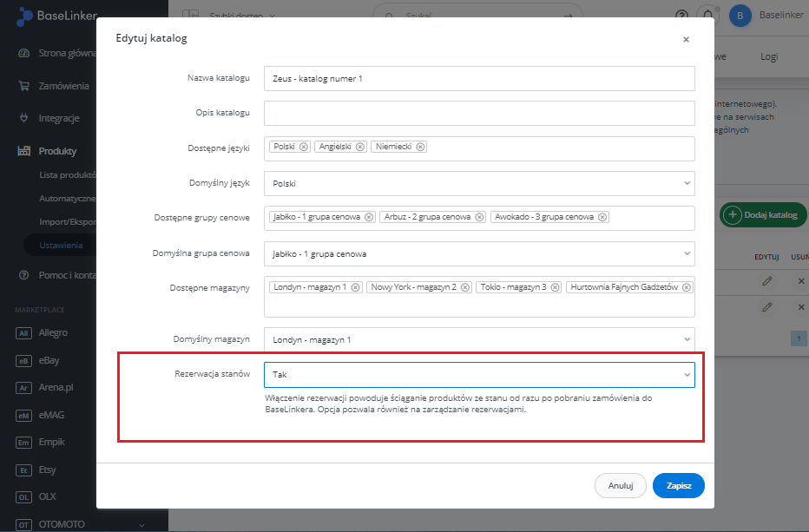Remove the Niemiecki language tag
This screenshot has width=809, height=532.
tap(420, 147)
